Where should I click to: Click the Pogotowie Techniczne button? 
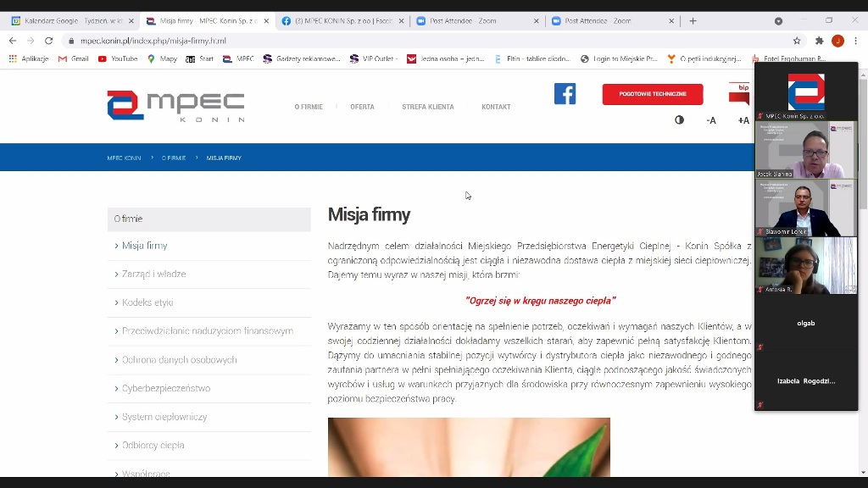(x=652, y=94)
